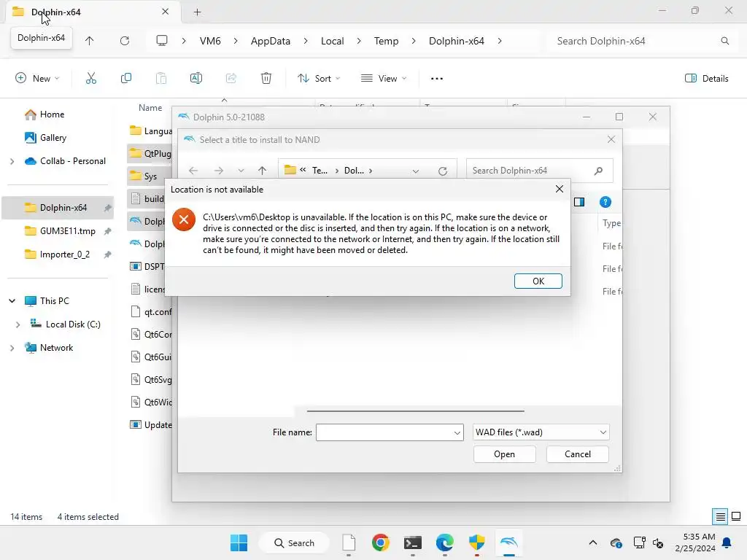The width and height of the screenshot is (747, 560).
Task: Click VM6 in the breadcrumb path
Action: 210,41
